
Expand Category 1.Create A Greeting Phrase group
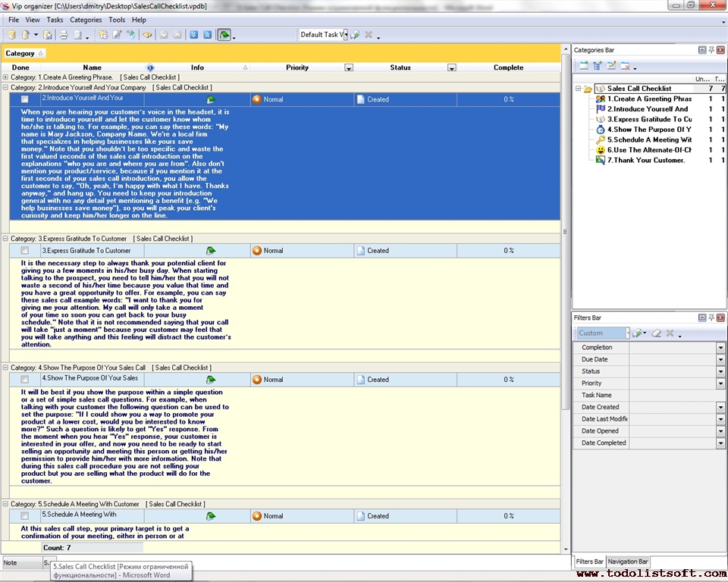tap(6, 77)
